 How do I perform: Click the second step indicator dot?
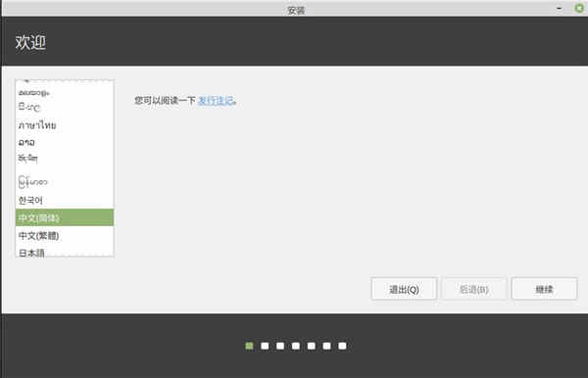coord(265,346)
